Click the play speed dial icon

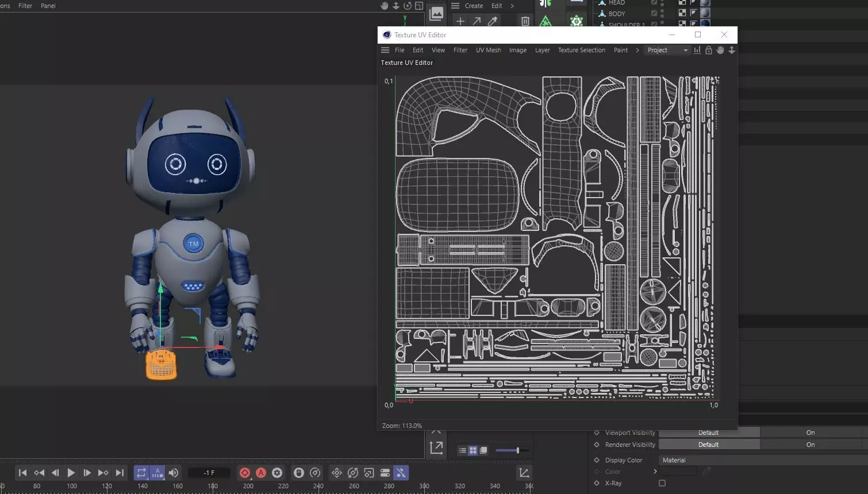pyautogui.click(x=315, y=473)
